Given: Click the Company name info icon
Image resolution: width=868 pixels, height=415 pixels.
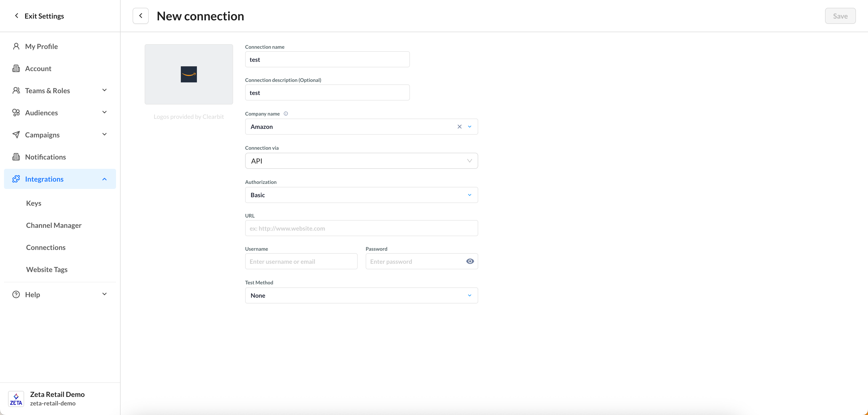Looking at the screenshot, I should 286,114.
